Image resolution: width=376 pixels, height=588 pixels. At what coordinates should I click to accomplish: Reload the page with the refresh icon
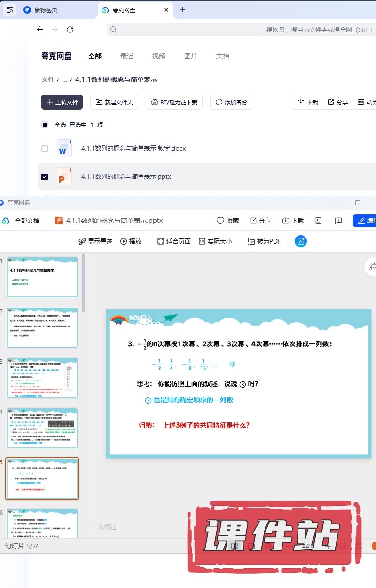[70, 30]
